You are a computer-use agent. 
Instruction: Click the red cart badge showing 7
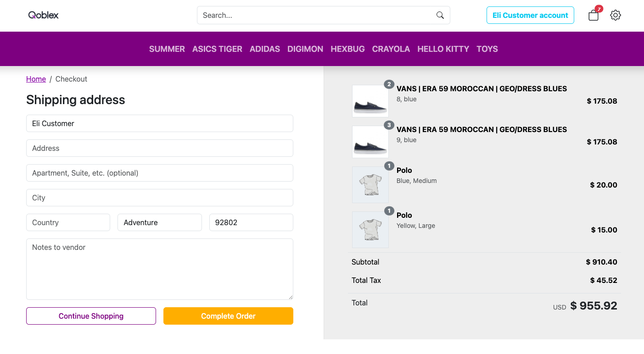[x=599, y=9]
